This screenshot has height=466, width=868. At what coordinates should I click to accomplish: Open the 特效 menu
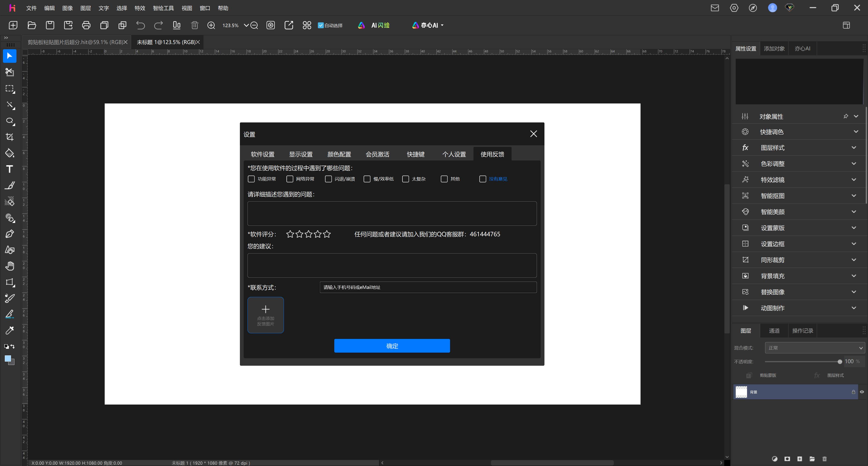point(140,8)
